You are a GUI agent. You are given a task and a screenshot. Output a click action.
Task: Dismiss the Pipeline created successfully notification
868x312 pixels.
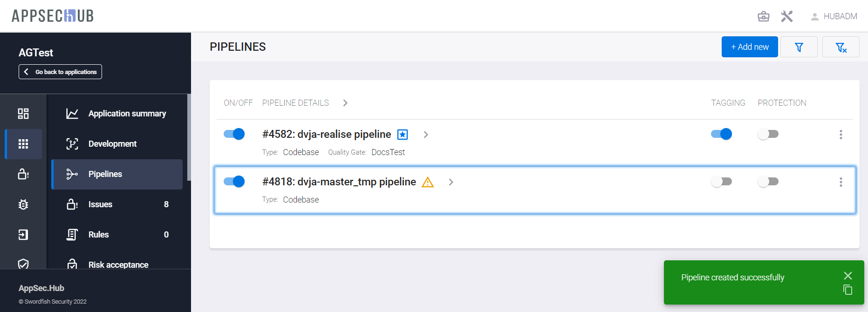(847, 276)
